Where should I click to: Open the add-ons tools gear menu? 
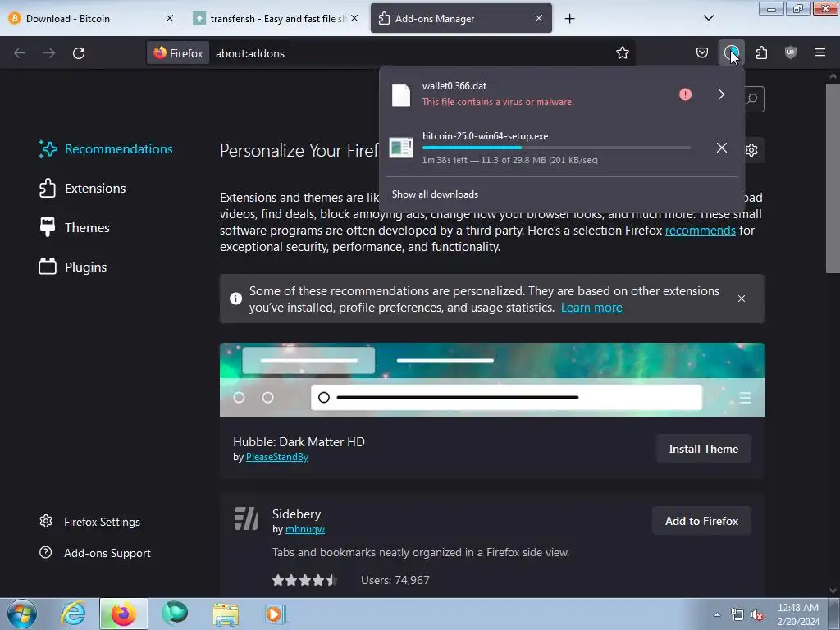point(751,150)
